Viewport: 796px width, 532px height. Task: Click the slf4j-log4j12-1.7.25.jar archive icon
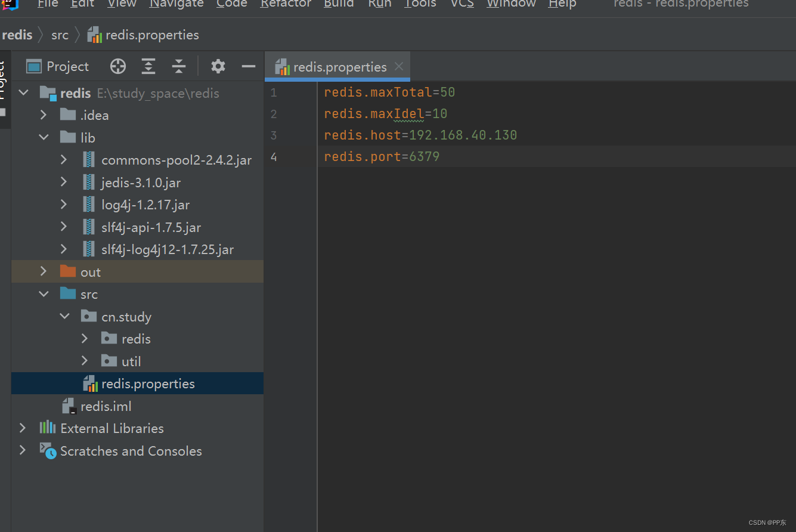click(89, 249)
